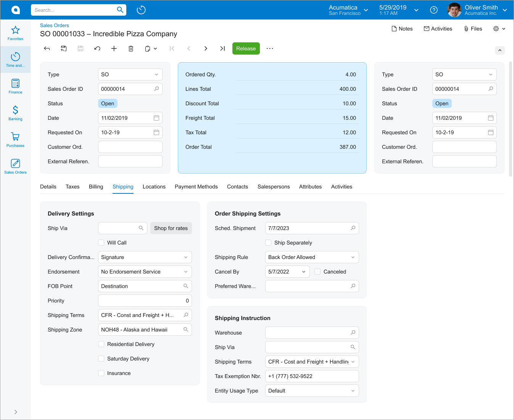
Task: Click the Shop for rates button
Action: [x=171, y=228]
